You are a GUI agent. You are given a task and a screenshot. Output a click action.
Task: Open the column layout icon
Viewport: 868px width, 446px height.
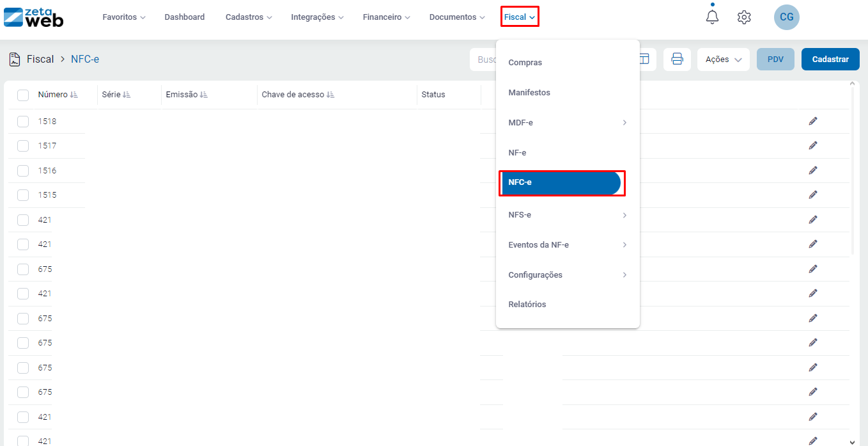click(x=644, y=60)
